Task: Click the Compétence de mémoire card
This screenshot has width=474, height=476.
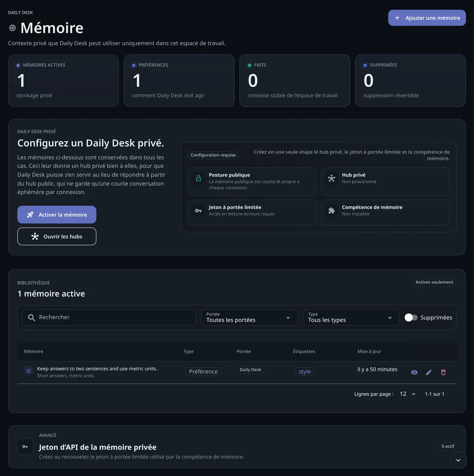Action: [385, 213]
